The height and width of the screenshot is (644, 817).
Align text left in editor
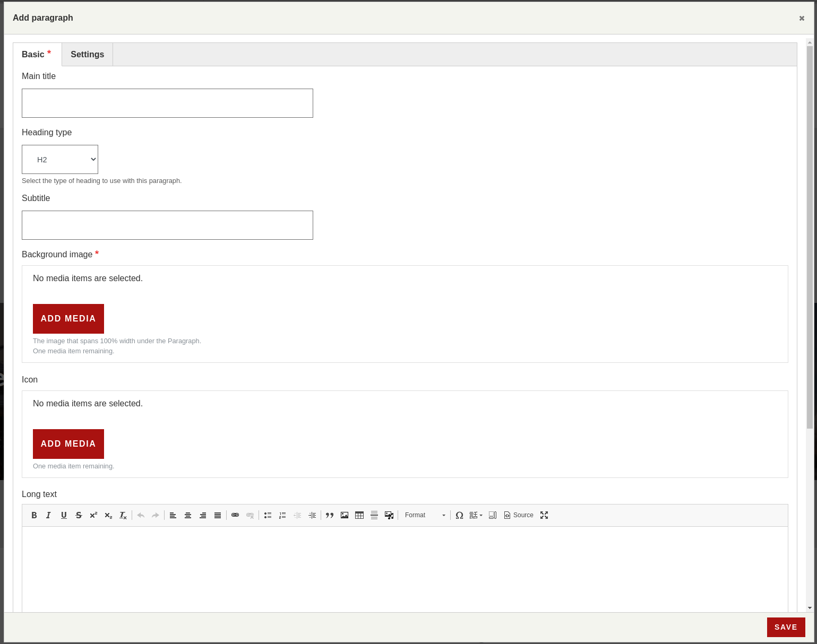click(173, 515)
